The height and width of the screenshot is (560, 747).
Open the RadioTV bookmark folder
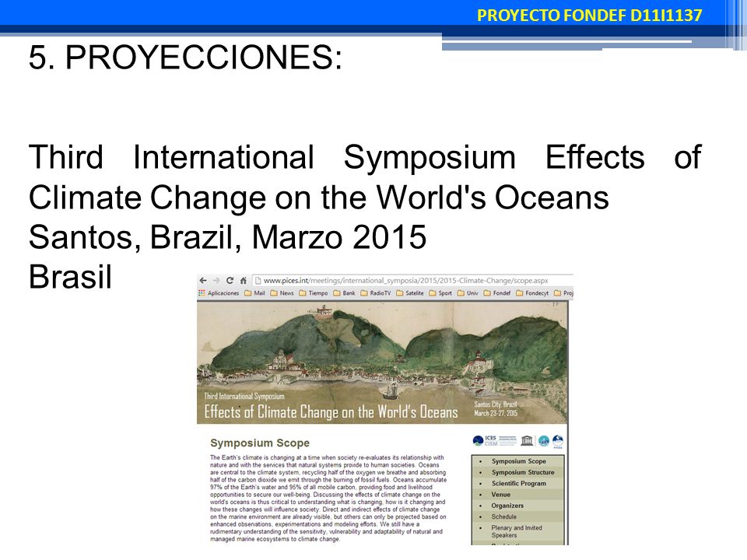pyautogui.click(x=375, y=293)
